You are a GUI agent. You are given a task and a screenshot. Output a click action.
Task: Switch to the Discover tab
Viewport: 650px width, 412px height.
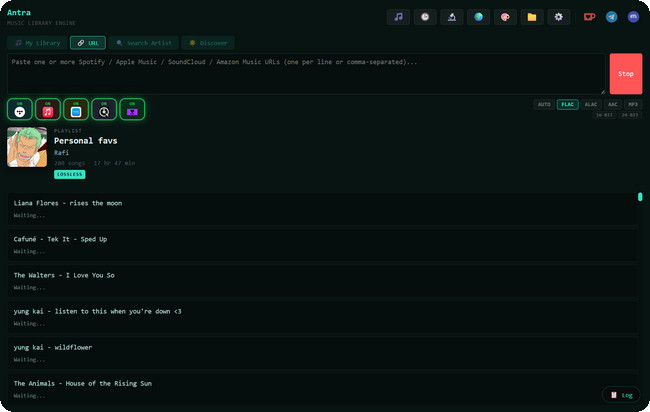(208, 43)
